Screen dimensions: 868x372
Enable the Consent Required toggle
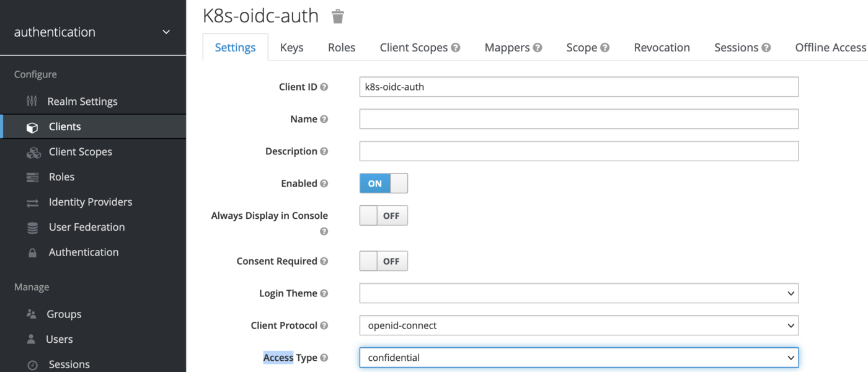pos(383,260)
